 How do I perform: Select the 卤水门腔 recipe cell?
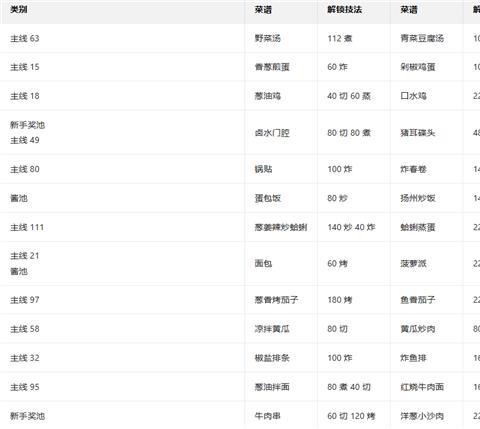[x=281, y=133]
